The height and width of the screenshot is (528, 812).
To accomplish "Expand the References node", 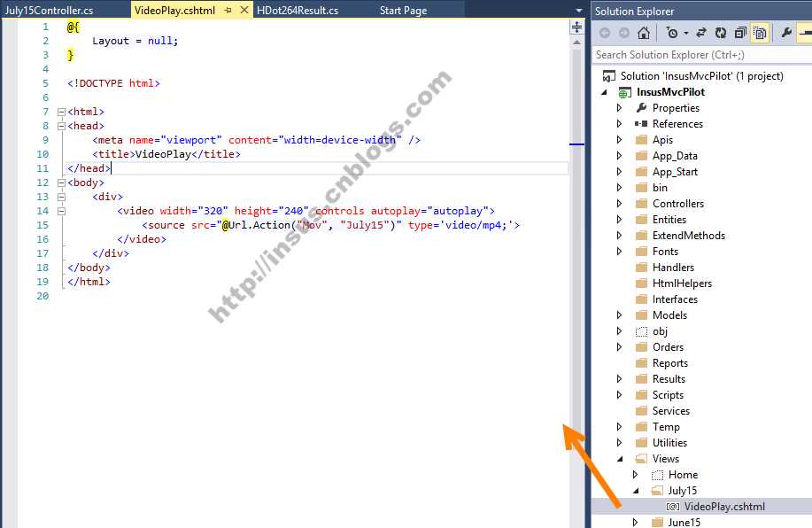I will (619, 124).
